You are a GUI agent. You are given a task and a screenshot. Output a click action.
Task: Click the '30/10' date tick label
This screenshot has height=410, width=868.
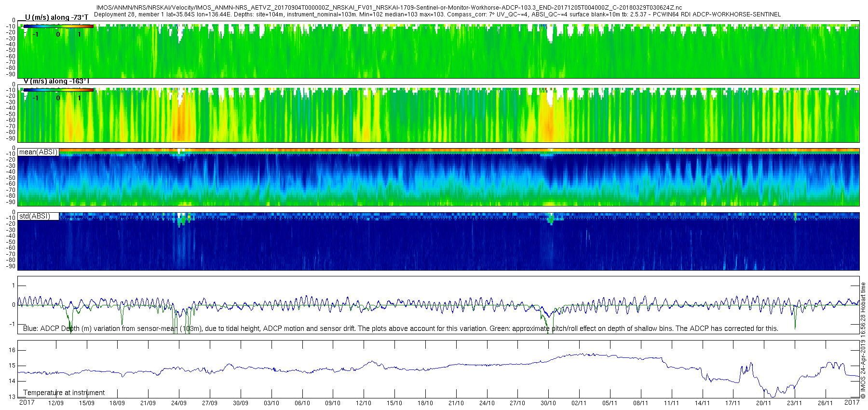pos(548,403)
